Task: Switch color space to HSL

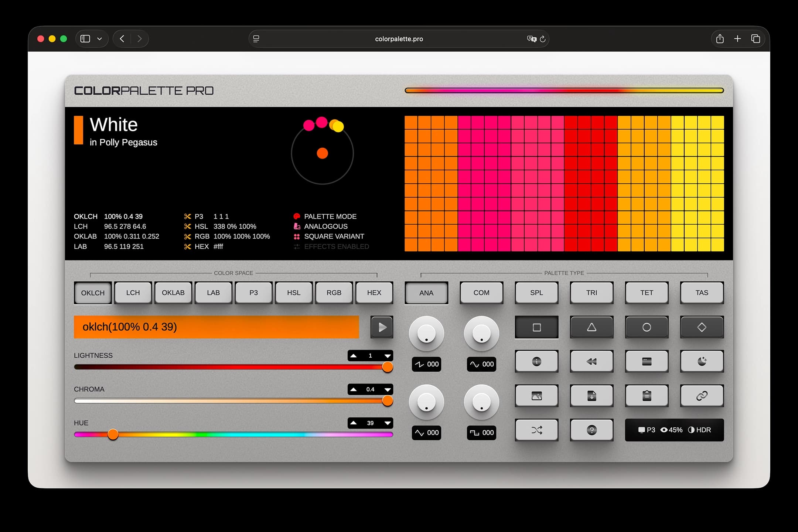Action: 294,293
